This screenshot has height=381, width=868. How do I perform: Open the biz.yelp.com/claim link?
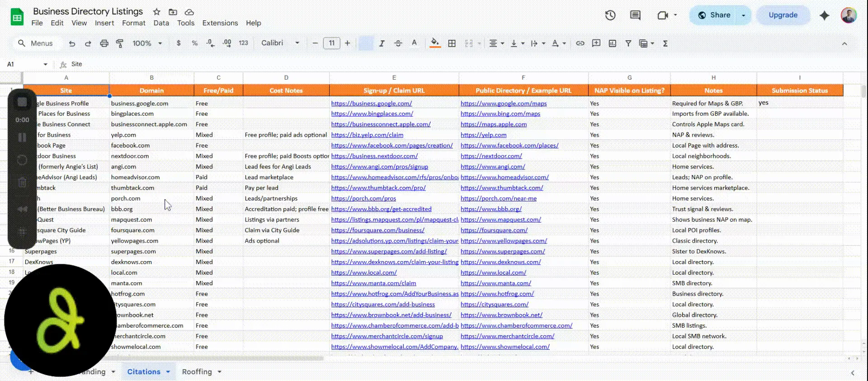tap(367, 135)
